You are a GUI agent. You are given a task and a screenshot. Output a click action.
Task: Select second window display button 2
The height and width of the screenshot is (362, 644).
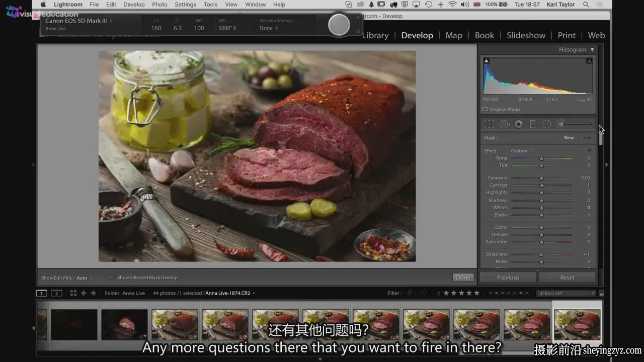(56, 293)
